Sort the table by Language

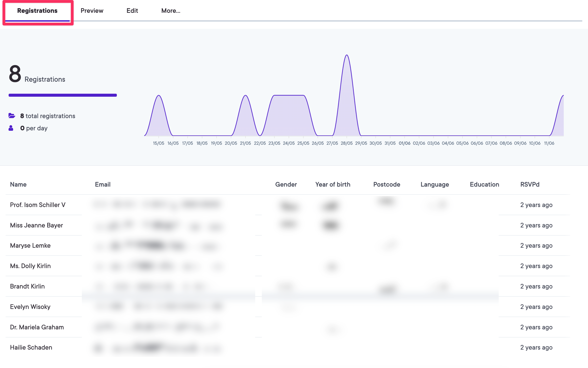[434, 184]
